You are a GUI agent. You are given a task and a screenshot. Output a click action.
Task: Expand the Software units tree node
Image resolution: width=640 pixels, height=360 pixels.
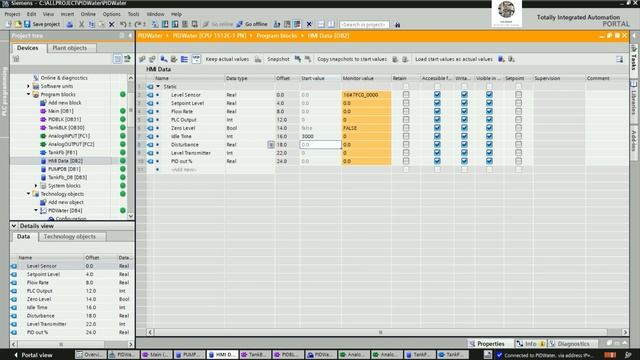[29, 86]
